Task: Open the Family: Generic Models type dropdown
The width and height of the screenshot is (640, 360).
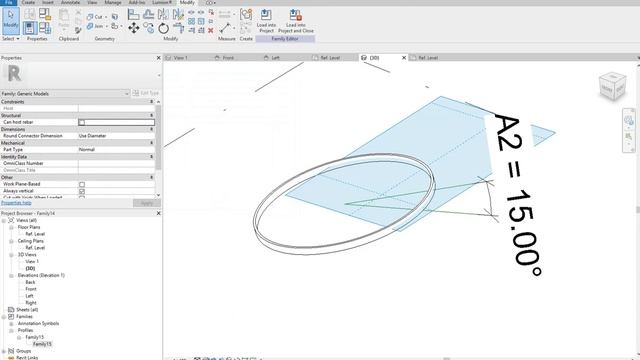Action: (65, 93)
